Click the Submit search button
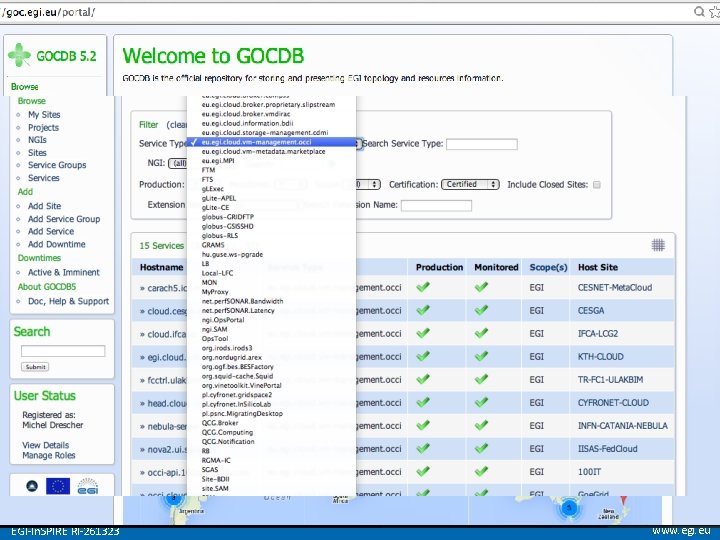The image size is (720, 540). pos(35,367)
